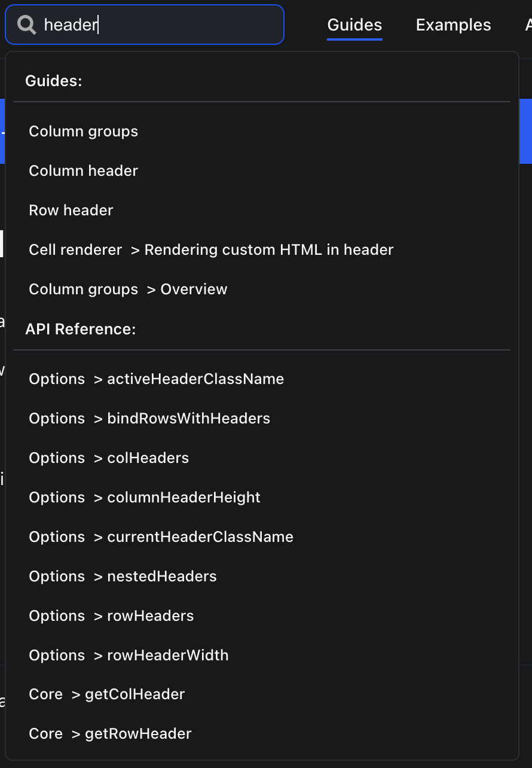
Task: Open the Column groups guide result
Action: pyautogui.click(x=83, y=131)
